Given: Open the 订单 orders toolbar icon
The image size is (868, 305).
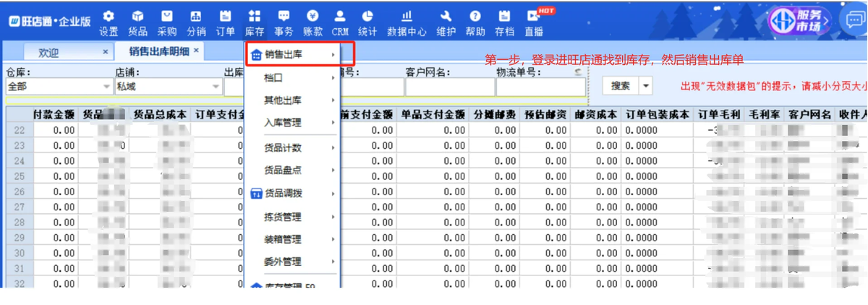Looking at the screenshot, I should coord(225,23).
